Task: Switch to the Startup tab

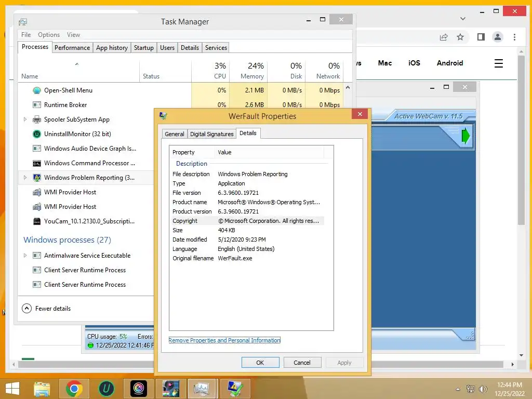Action: coord(143,48)
